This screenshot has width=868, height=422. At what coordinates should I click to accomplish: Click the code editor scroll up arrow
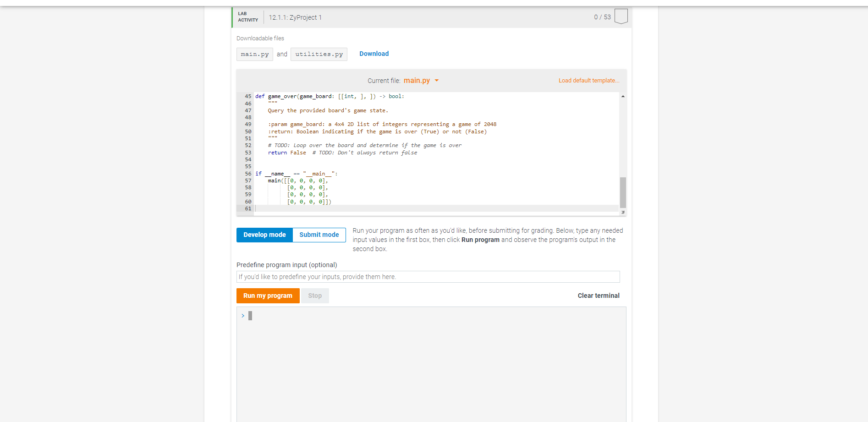point(623,96)
